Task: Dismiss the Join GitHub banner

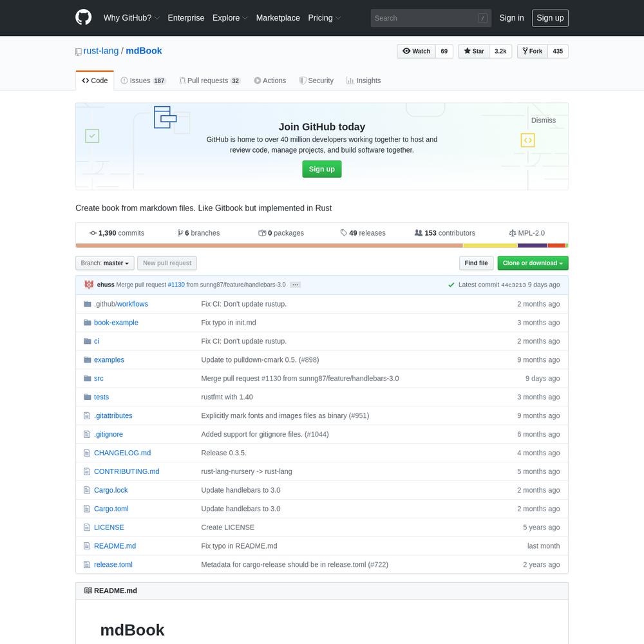Action: 543,120
